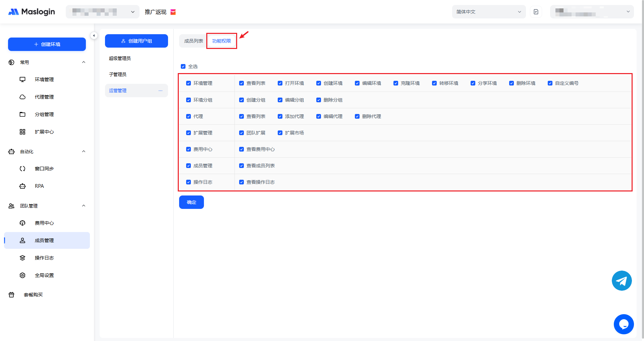644x341 pixels.
Task: Click the 创建用户组 button
Action: (137, 41)
